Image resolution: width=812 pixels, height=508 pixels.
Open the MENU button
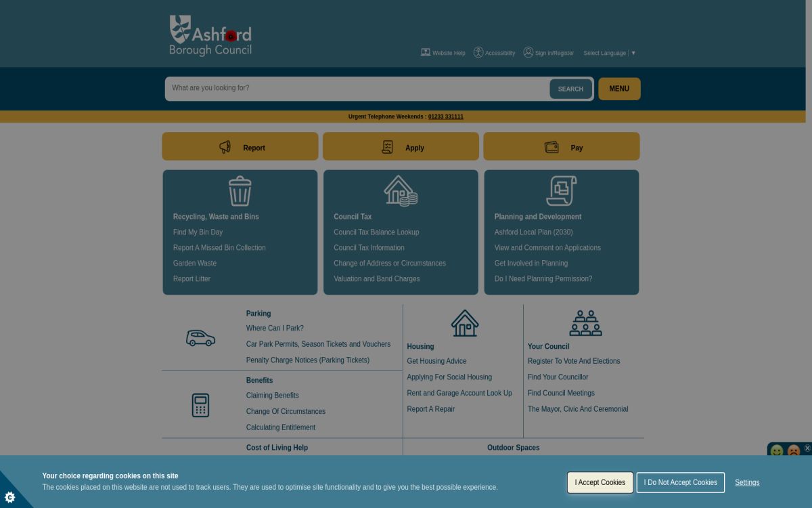tap(619, 88)
